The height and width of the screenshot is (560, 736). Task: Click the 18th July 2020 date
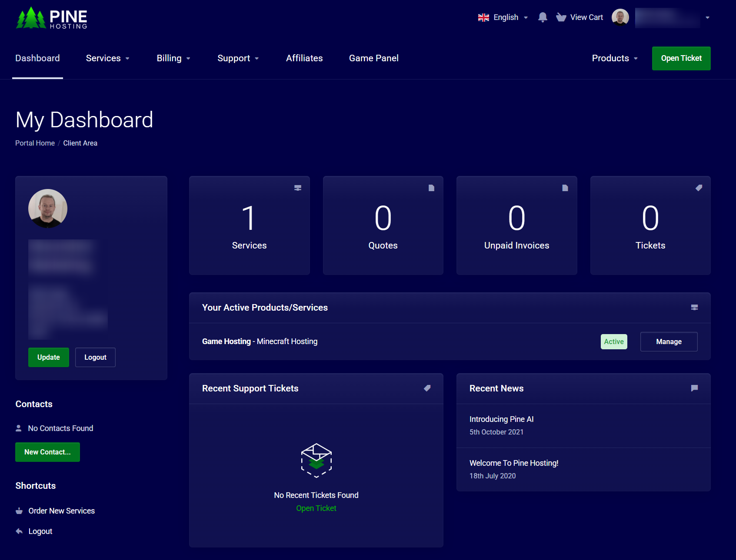click(493, 476)
